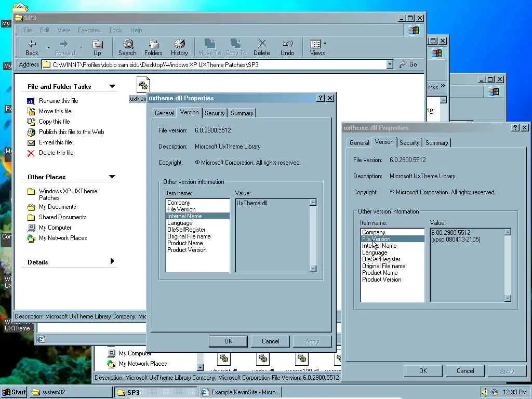Viewport: 532px width, 399px height.
Task: Open the Help menu
Action: [x=136, y=30]
